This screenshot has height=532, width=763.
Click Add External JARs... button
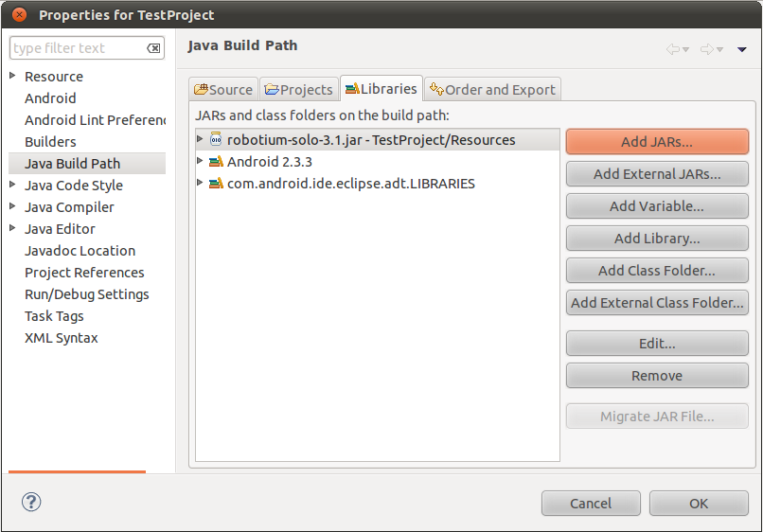657,174
